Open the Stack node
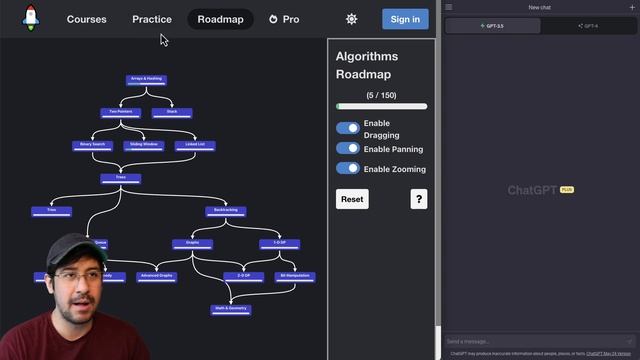This screenshot has width=640, height=360. click(172, 113)
